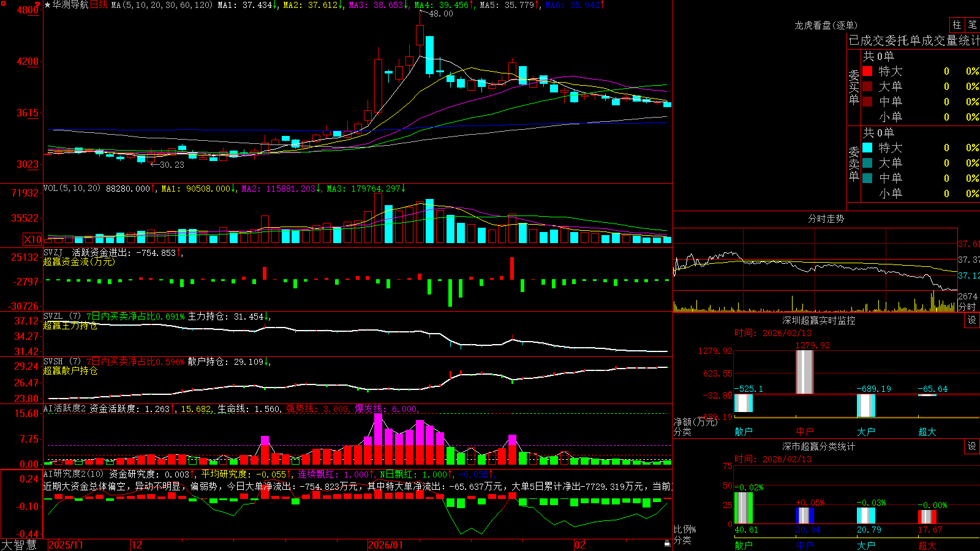Open the SVZJ indicator selector
This screenshot has height=551, width=980.
53,252
